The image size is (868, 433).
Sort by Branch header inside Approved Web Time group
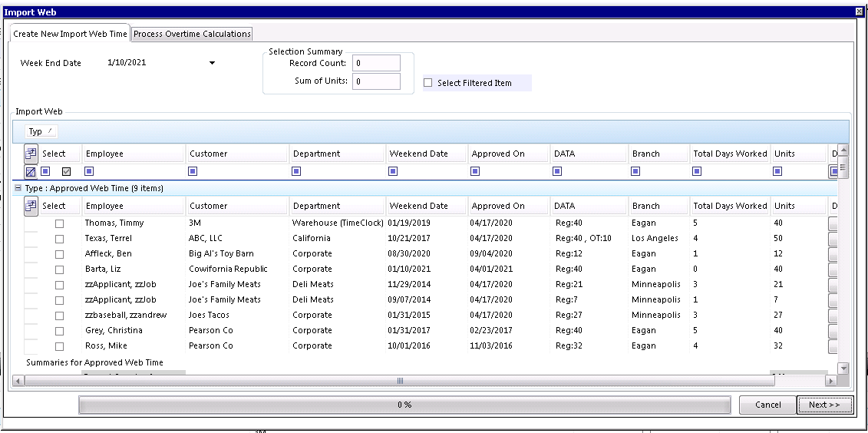click(x=658, y=206)
